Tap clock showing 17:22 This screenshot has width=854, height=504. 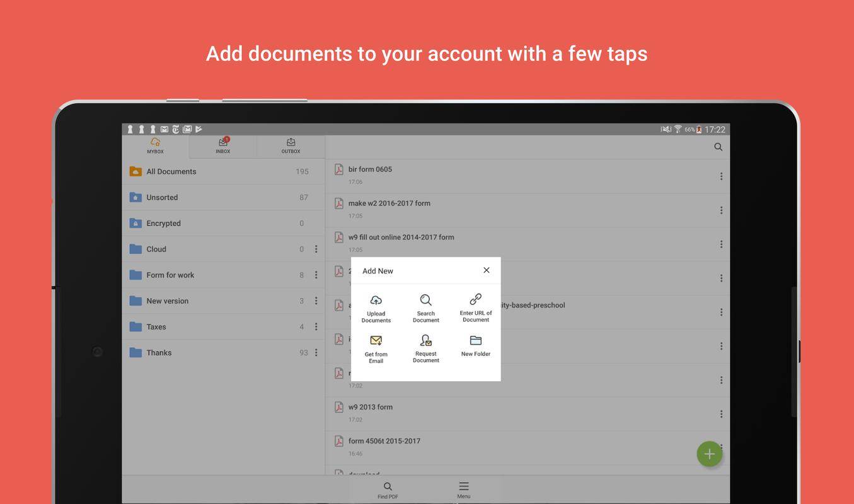(715, 129)
